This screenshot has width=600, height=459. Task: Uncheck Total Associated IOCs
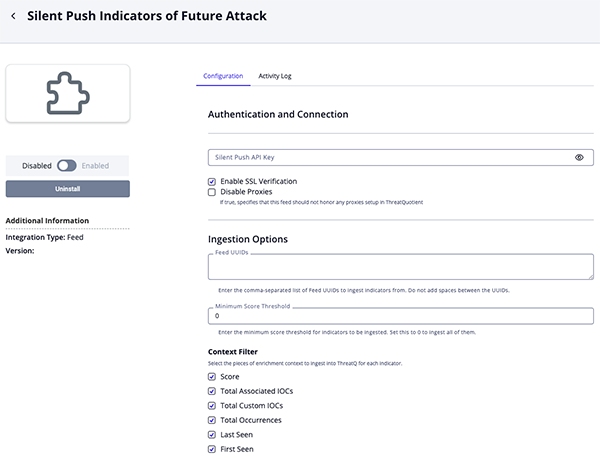pos(212,391)
